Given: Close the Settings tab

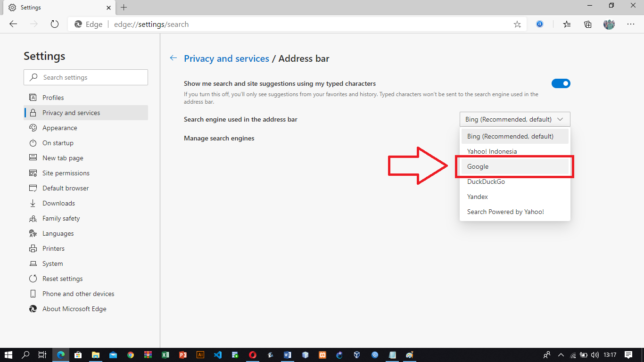Looking at the screenshot, I should click(x=108, y=8).
